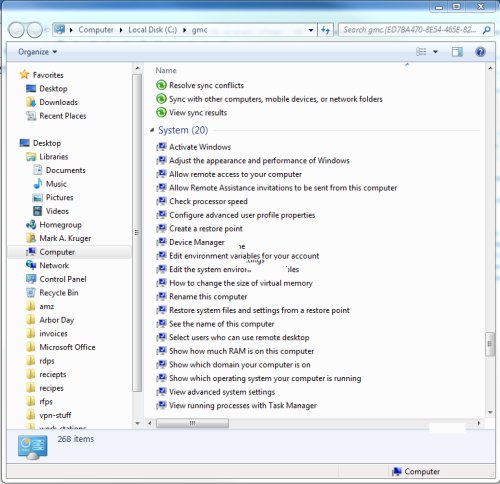
Task: Open Allow remote access to your computer
Action: (235, 174)
